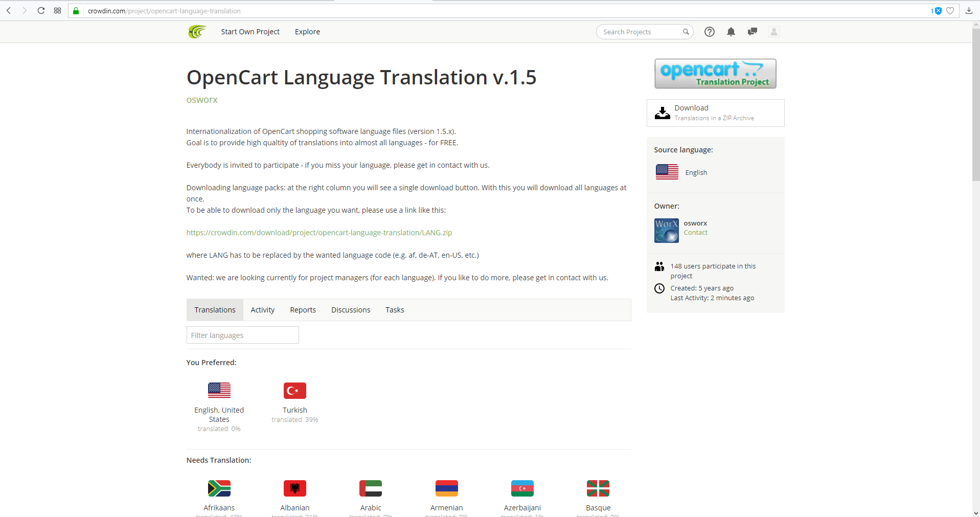
Task: Click the page vertical scrollbar thumb
Action: click(976, 104)
